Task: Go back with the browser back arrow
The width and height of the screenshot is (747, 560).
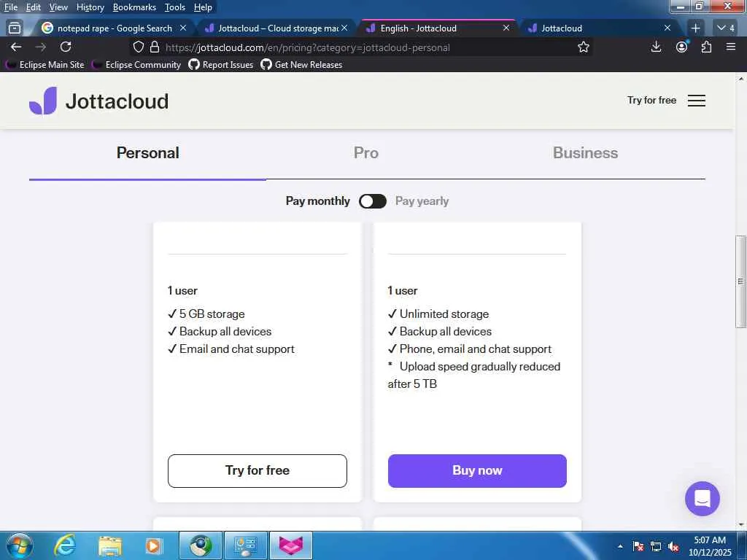Action: tap(16, 47)
